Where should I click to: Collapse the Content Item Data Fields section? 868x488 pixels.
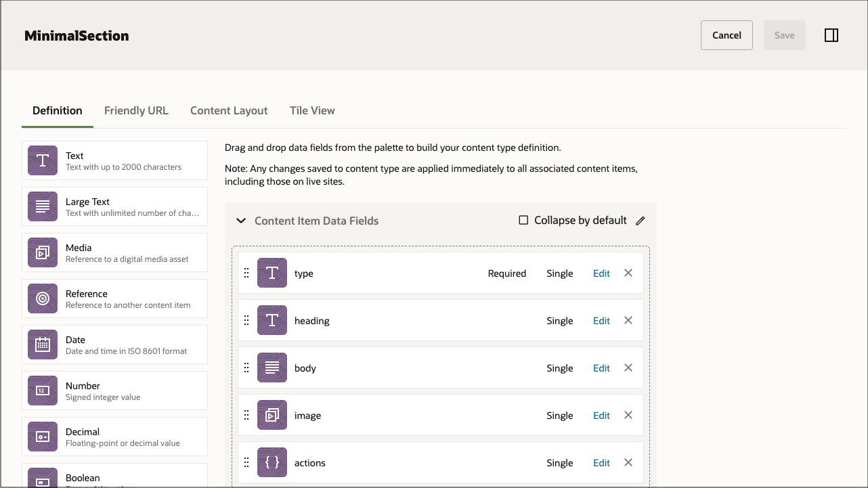pyautogui.click(x=240, y=221)
